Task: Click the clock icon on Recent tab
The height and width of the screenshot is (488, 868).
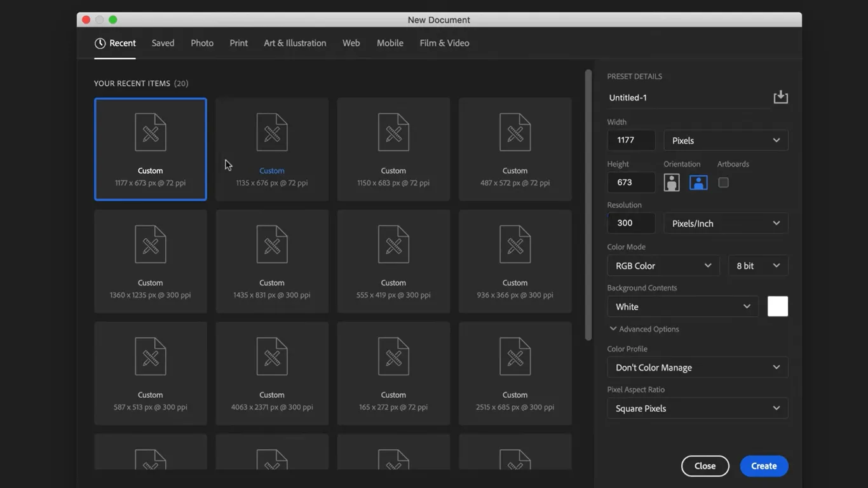Action: coord(100,43)
